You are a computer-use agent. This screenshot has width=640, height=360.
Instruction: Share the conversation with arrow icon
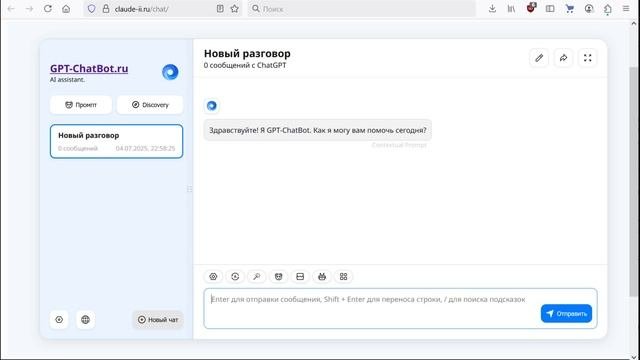click(x=563, y=58)
